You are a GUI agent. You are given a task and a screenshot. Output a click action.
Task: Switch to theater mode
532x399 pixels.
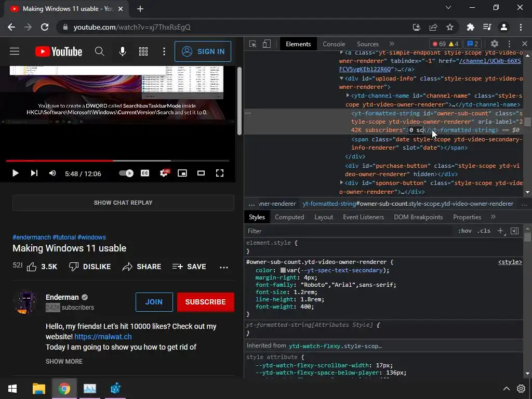click(201, 174)
